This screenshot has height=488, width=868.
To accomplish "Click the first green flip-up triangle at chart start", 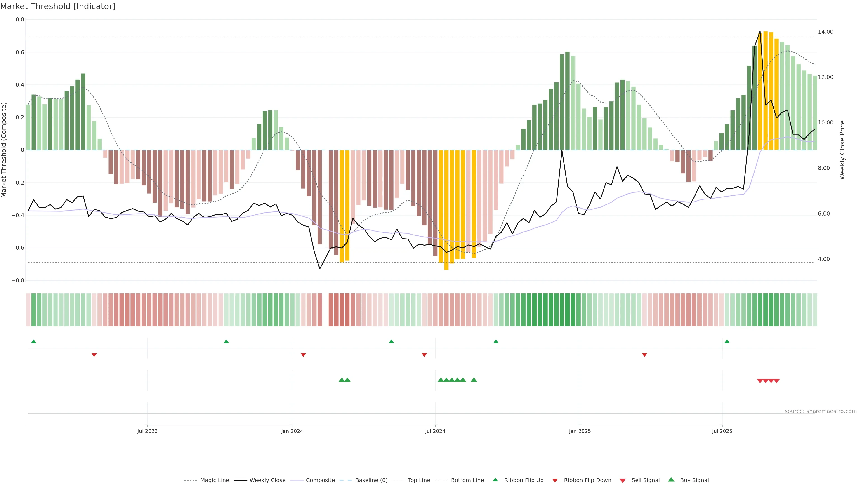I will coord(33,342).
